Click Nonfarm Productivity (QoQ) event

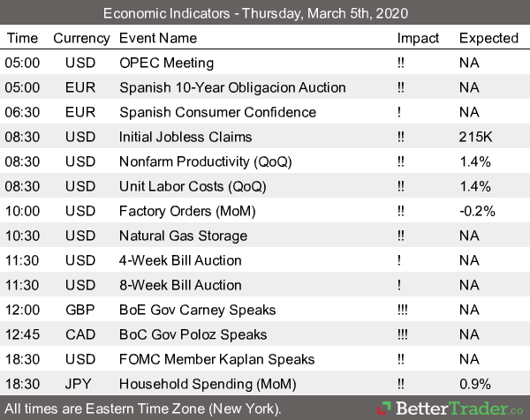point(205,161)
